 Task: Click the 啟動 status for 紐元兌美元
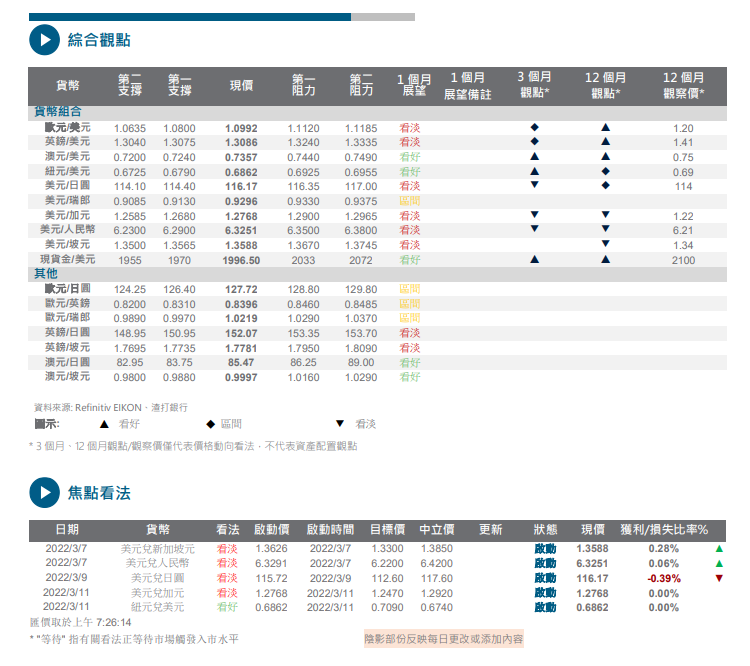545,608
